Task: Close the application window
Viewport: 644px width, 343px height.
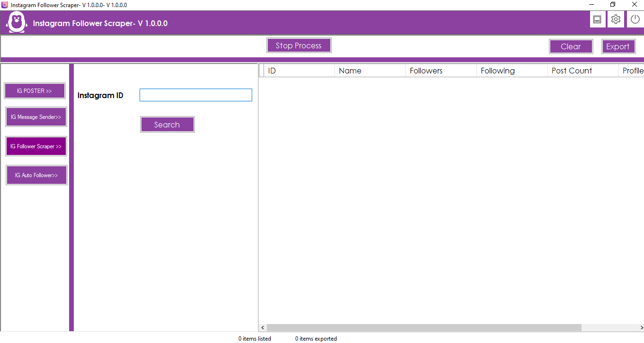Action: pyautogui.click(x=634, y=5)
